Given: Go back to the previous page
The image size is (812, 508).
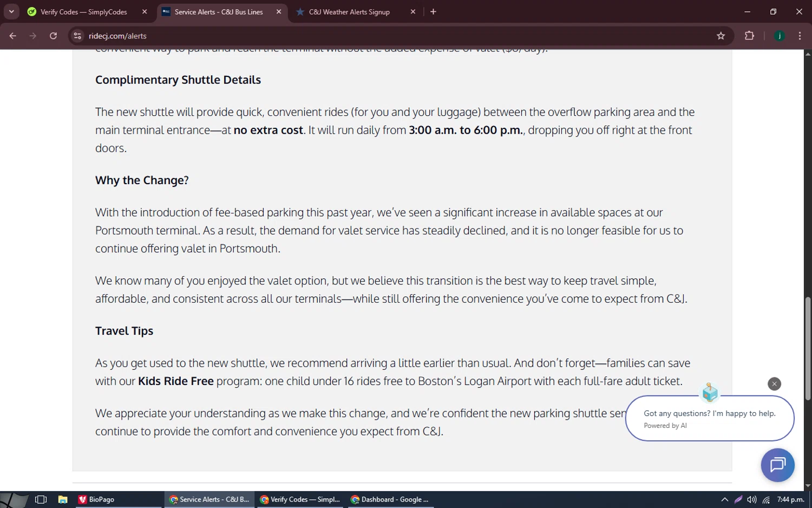Looking at the screenshot, I should point(13,36).
